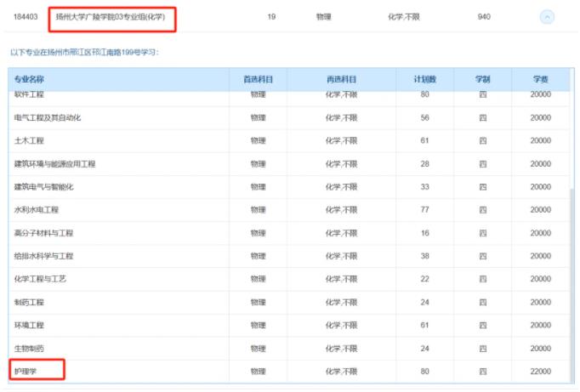Collapse the 扬州大学广陵学院03专业组 row with chevron icon

(x=547, y=17)
